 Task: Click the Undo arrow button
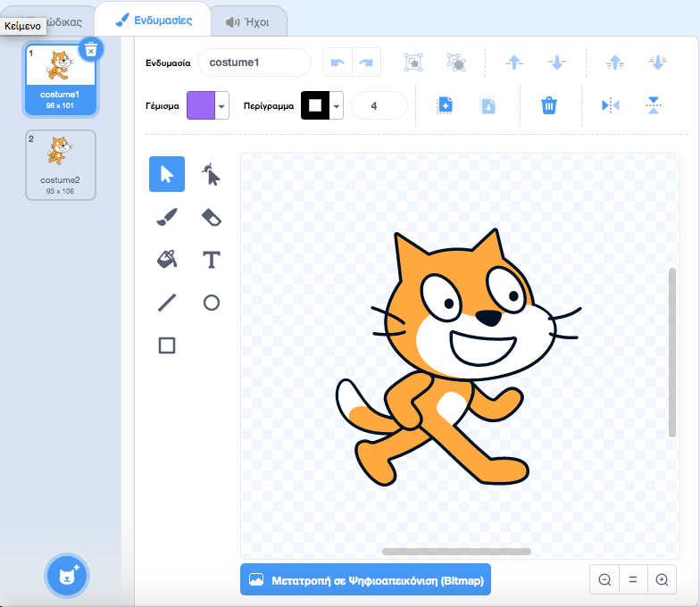coord(337,62)
